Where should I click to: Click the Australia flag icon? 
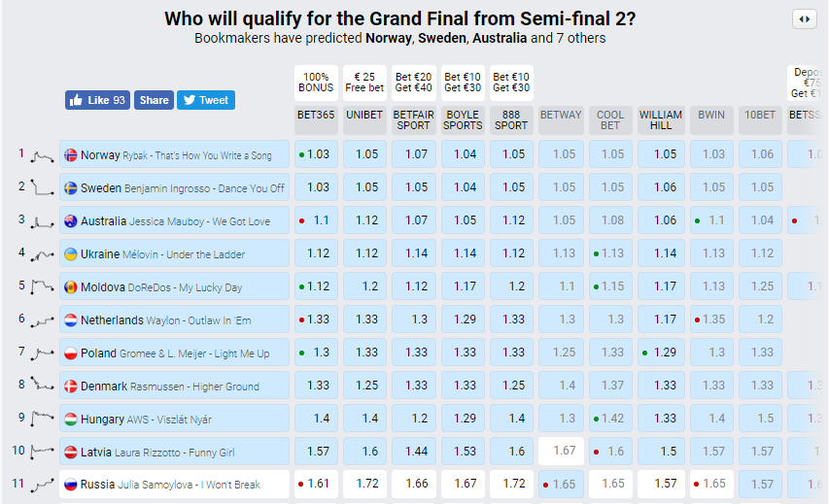tap(70, 220)
